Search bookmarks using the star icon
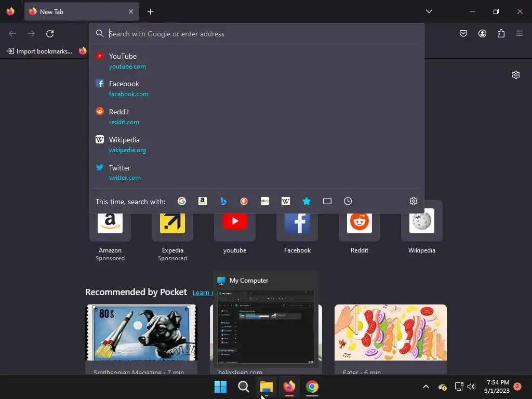 click(307, 201)
